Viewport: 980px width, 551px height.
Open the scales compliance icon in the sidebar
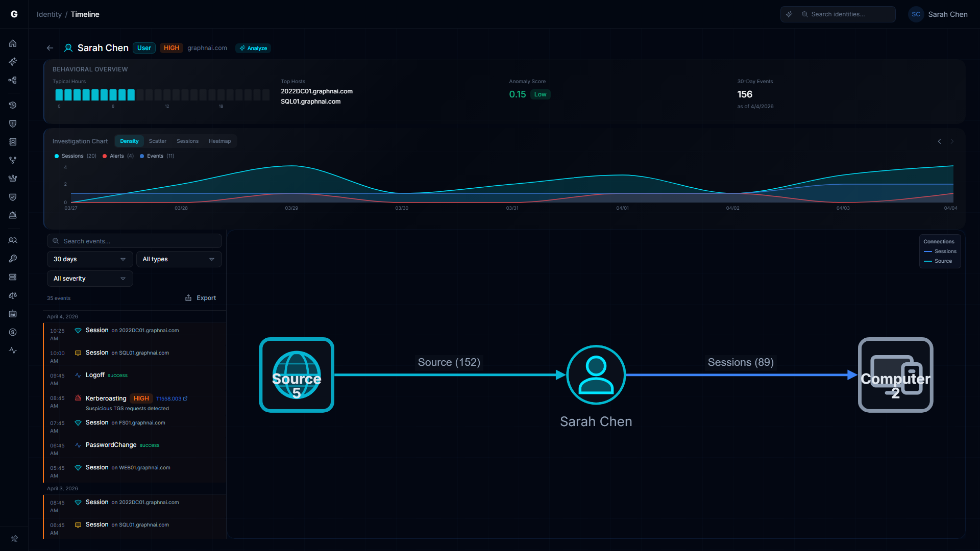pyautogui.click(x=13, y=295)
